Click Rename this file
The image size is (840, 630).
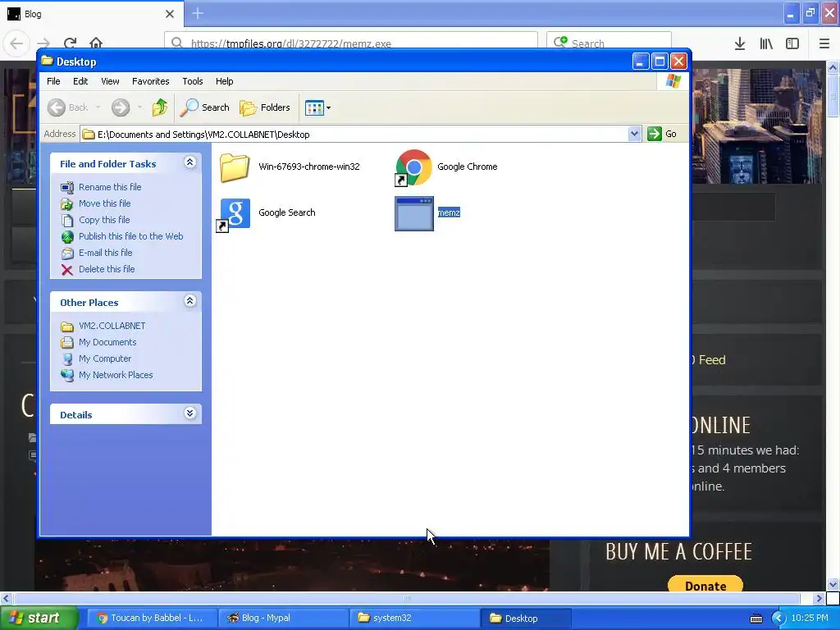[110, 187]
